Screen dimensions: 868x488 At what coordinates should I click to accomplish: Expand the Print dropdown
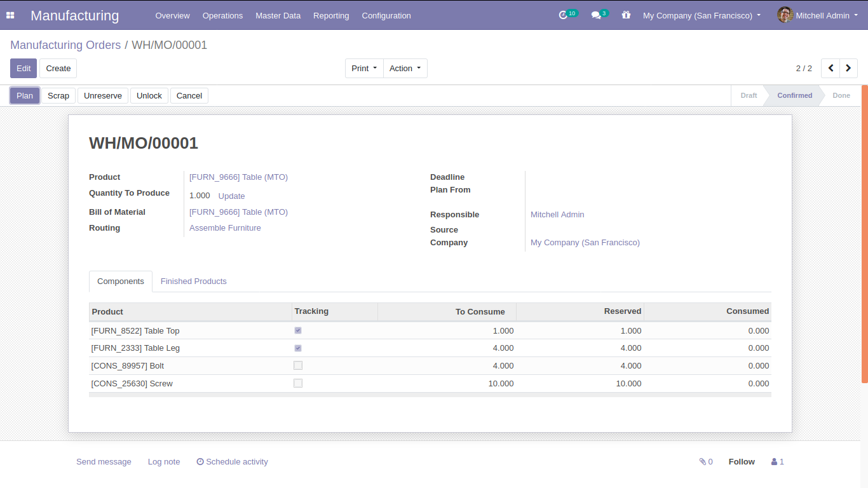point(364,68)
